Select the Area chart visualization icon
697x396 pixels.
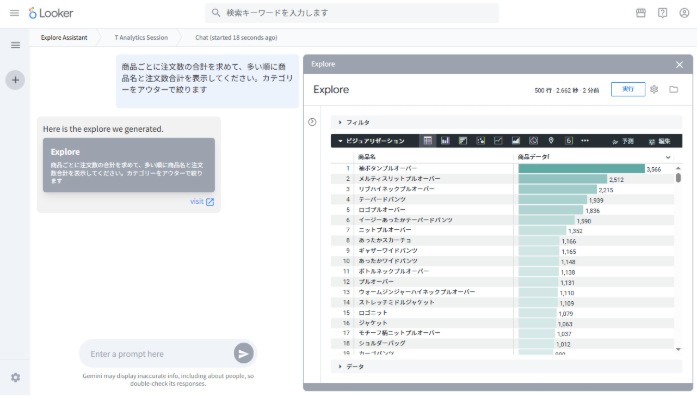pyautogui.click(x=516, y=141)
